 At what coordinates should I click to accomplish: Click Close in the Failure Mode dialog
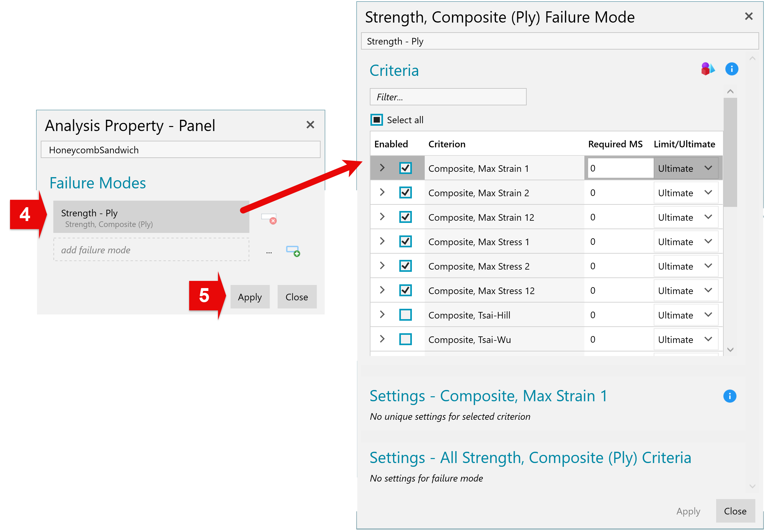(x=735, y=511)
